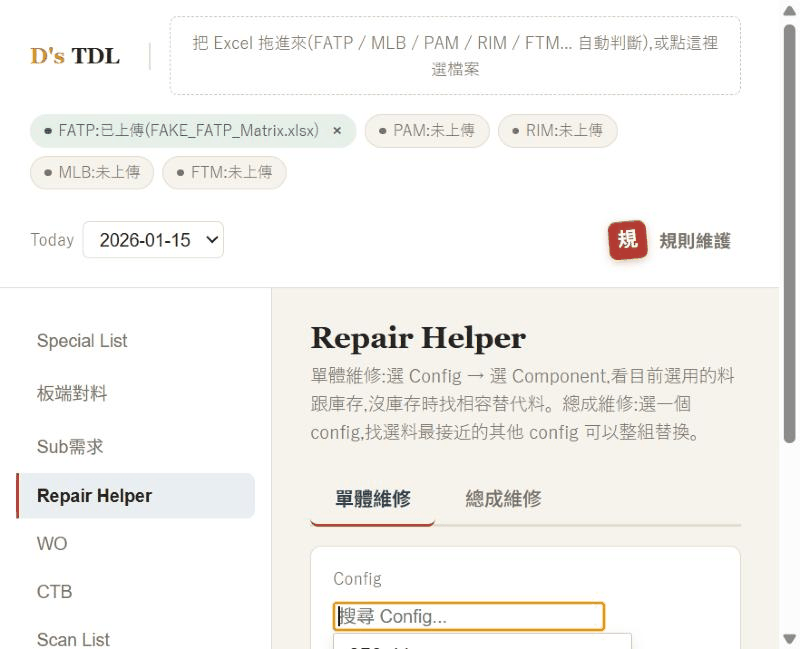Click the Repair Helper page heading
The height and width of the screenshot is (649, 800).
pyautogui.click(x=418, y=338)
